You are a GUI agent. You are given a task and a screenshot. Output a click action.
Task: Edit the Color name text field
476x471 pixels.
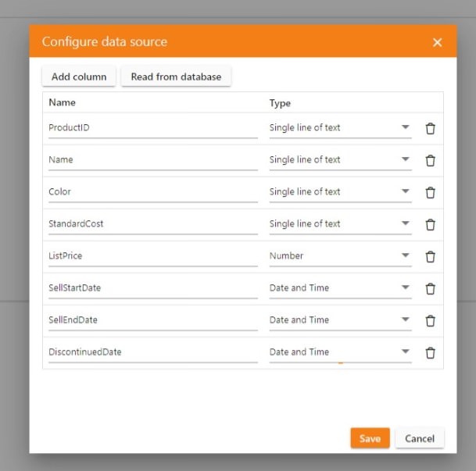(x=152, y=192)
